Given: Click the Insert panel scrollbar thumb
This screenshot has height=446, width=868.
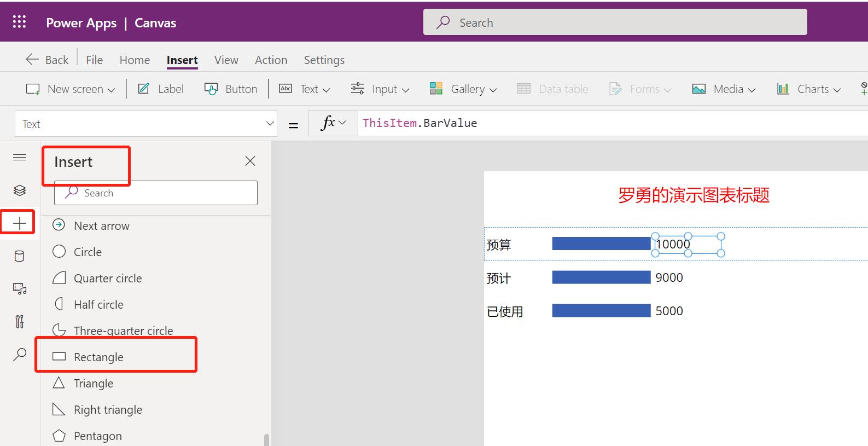Looking at the screenshot, I should tap(266, 440).
